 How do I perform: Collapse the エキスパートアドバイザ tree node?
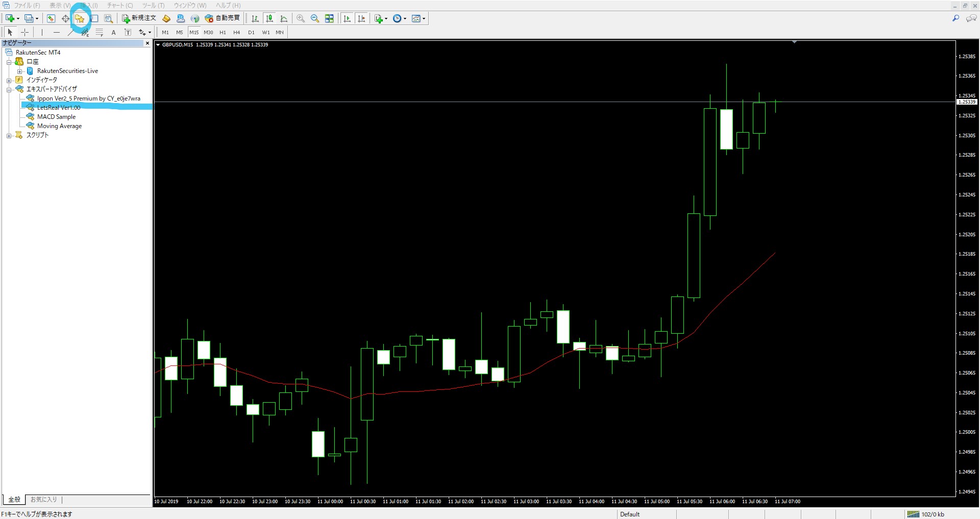(x=9, y=90)
